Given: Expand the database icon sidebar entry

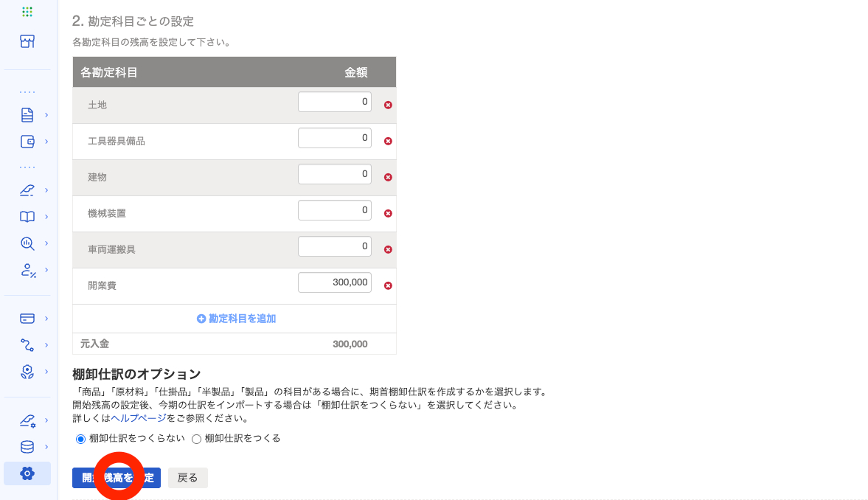Looking at the screenshot, I should point(27,445).
